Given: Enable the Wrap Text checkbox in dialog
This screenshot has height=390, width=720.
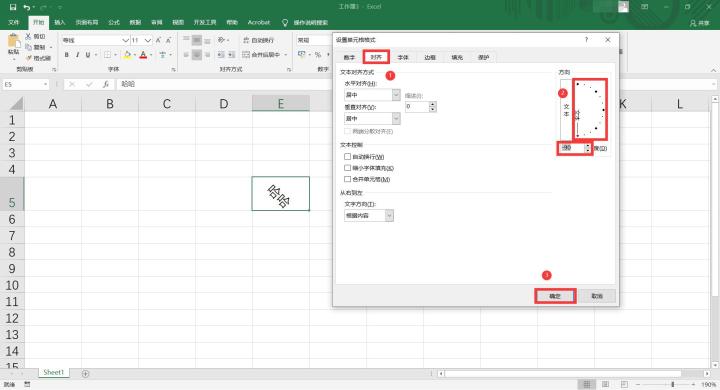Looking at the screenshot, I should pos(348,157).
